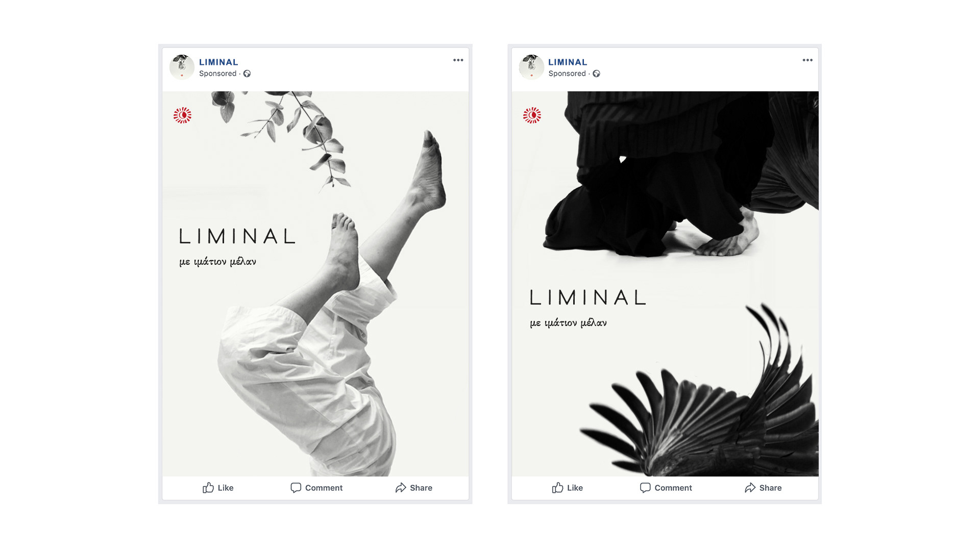
Task: Open three-dot options menu on right post
Action: 807,60
